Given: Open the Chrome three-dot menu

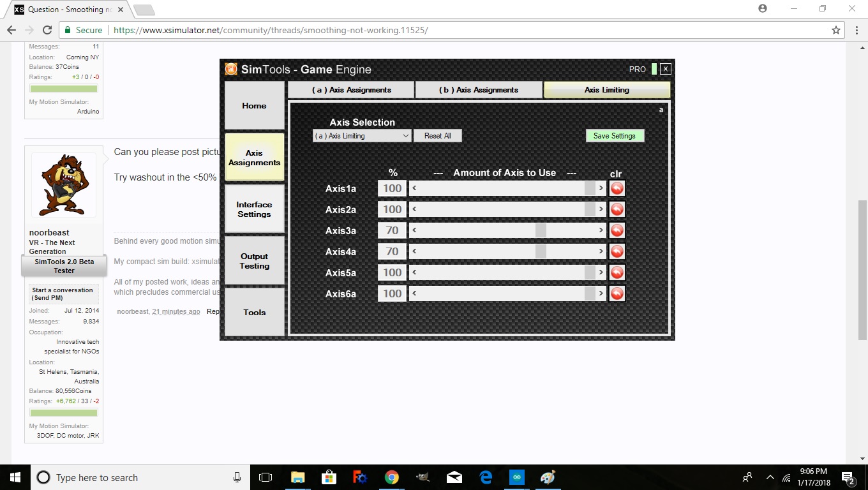Looking at the screenshot, I should point(857,30).
